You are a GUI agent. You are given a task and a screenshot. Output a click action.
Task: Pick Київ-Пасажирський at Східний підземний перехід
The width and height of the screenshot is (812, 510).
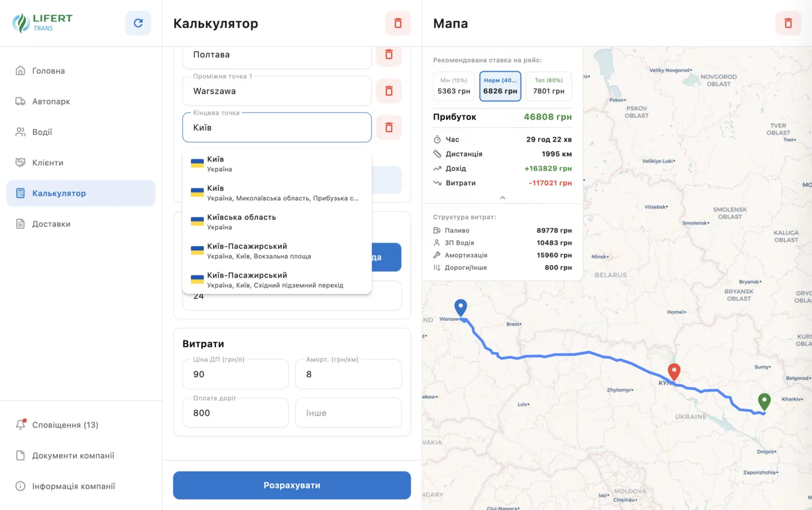tap(277, 280)
